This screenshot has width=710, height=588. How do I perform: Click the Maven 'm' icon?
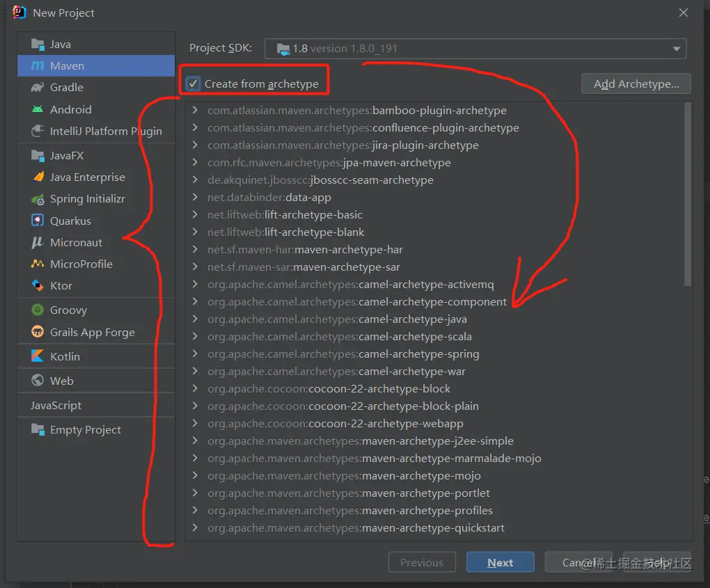(x=38, y=65)
